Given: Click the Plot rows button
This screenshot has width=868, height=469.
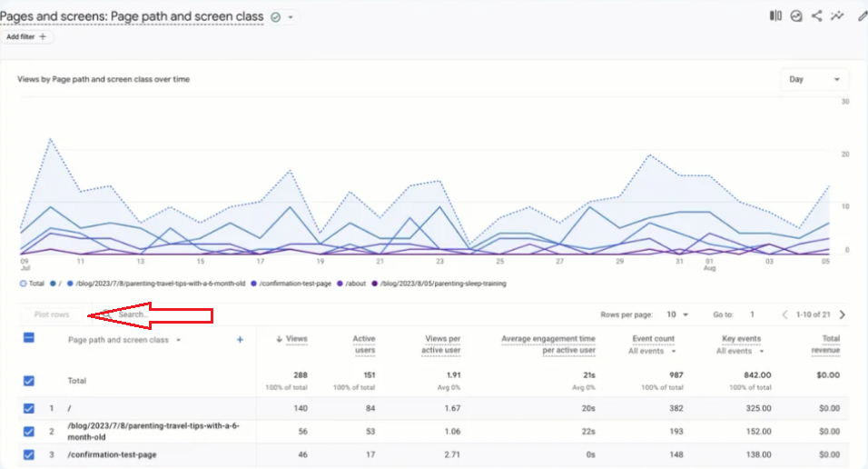Looking at the screenshot, I should pos(52,314).
